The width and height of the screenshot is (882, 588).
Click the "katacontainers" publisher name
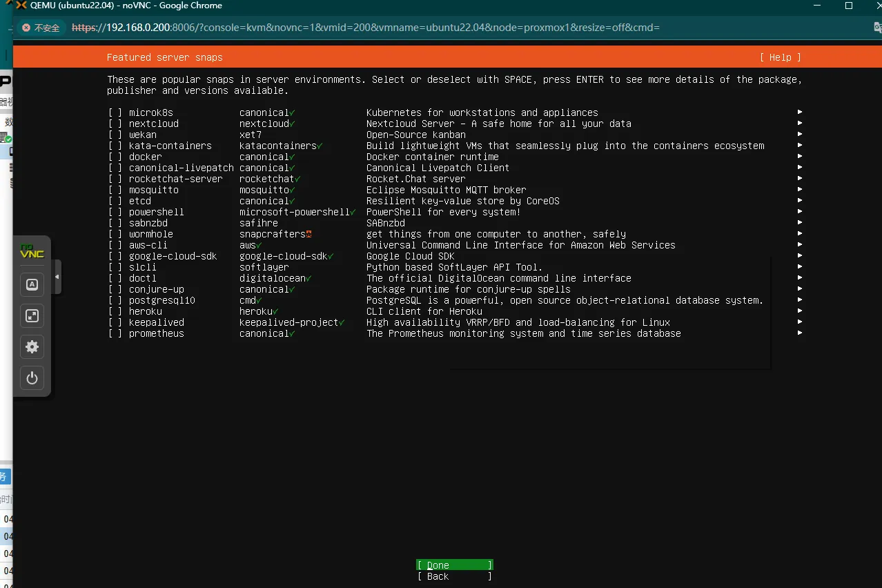(x=278, y=146)
